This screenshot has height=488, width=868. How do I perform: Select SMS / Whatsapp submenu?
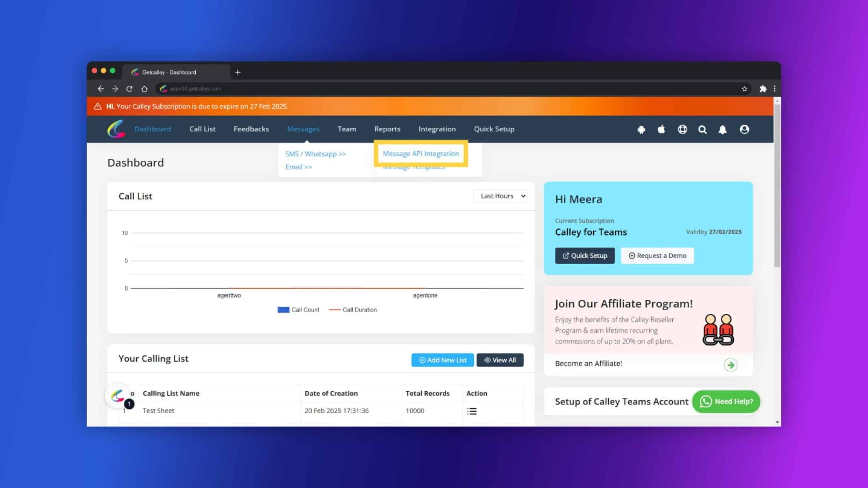315,154
